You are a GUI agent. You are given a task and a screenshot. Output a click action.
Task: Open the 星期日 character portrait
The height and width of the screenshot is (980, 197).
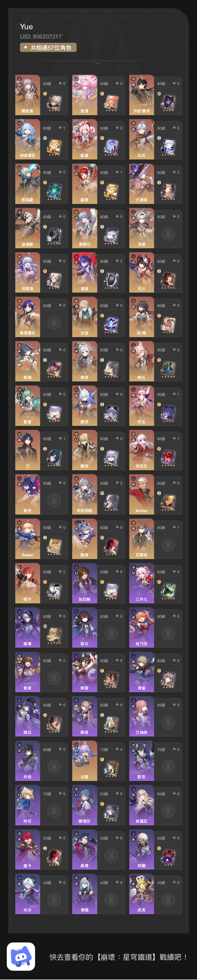click(85, 228)
